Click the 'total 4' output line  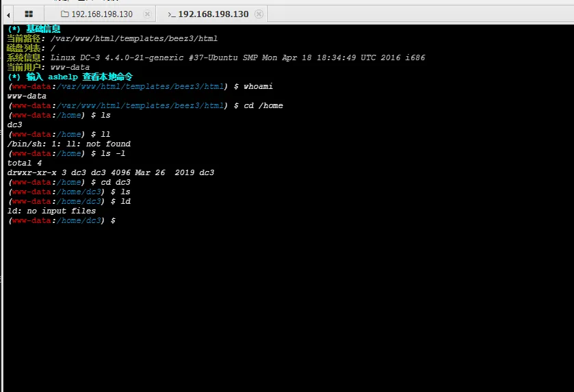click(25, 163)
